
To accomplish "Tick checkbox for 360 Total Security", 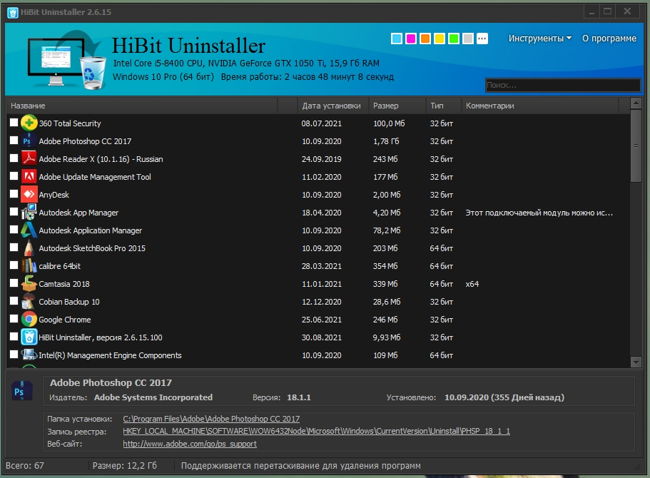I will click(x=14, y=122).
